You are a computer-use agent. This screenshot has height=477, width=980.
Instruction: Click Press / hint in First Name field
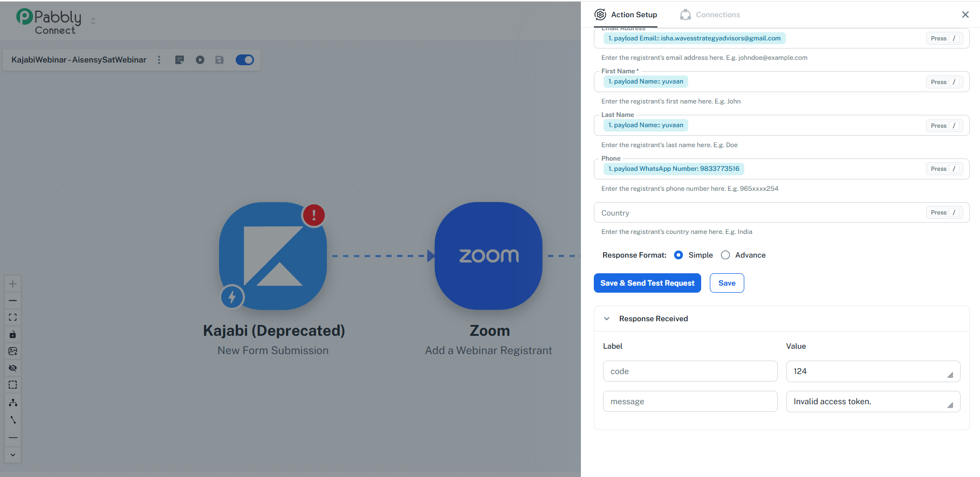pyautogui.click(x=944, y=82)
